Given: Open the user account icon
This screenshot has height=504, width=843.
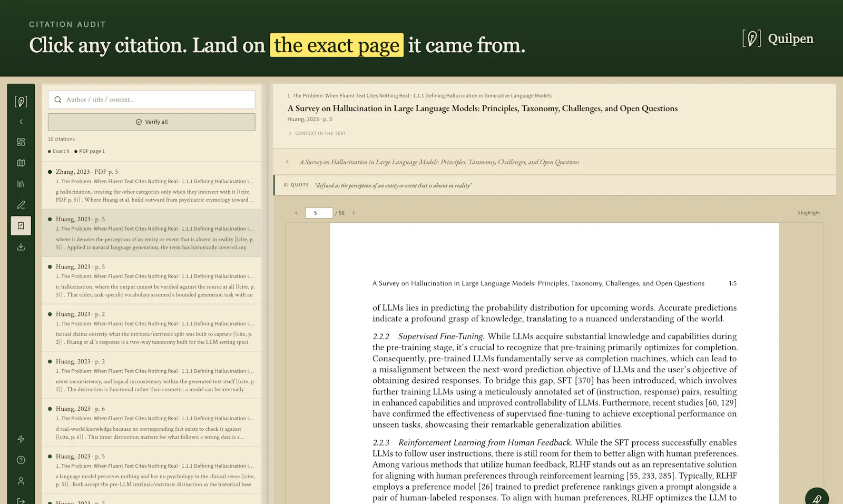Looking at the screenshot, I should click(21, 481).
